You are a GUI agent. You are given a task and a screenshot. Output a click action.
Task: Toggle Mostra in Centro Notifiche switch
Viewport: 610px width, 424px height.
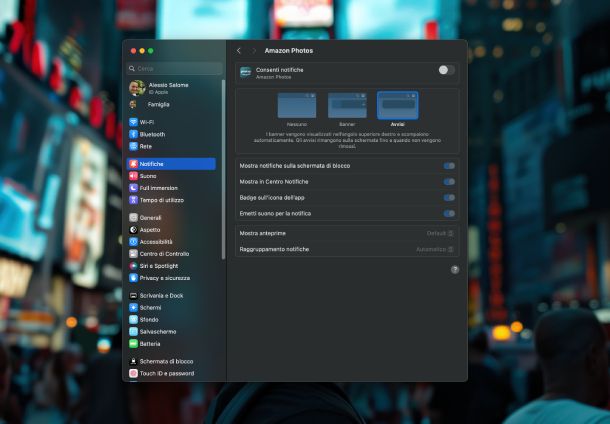coord(449,182)
